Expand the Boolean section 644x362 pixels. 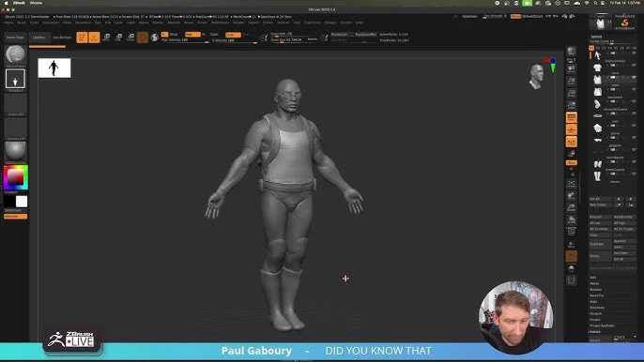pos(595,290)
